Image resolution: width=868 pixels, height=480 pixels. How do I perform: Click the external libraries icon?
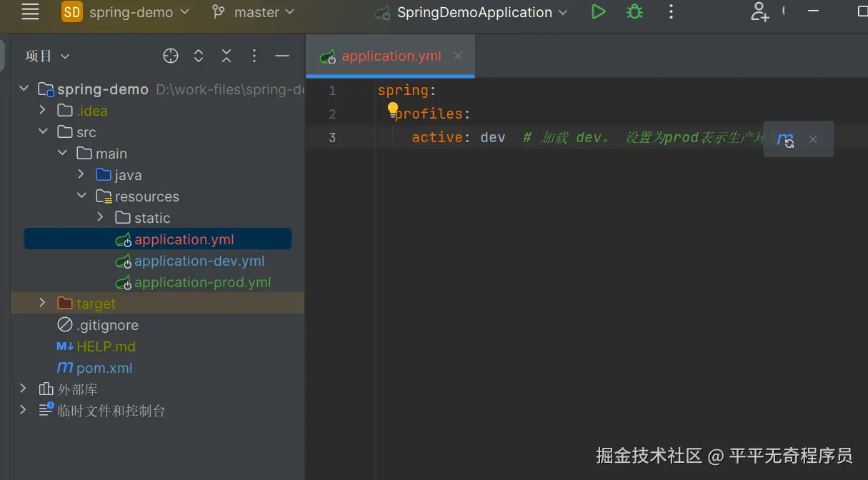(46, 389)
